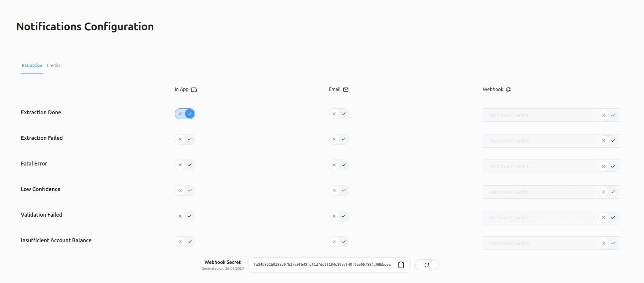Toggle In App for Fatal Error
The image size is (644, 283).
click(x=185, y=165)
